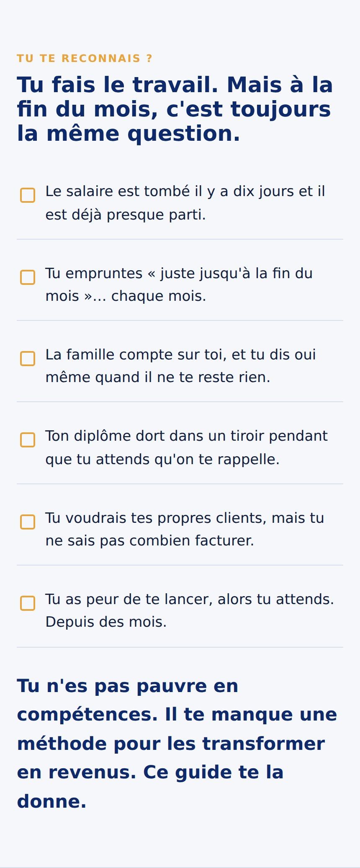The image size is (360, 868).
Task: Click the sentence about saying oui to family
Action: [x=180, y=366]
